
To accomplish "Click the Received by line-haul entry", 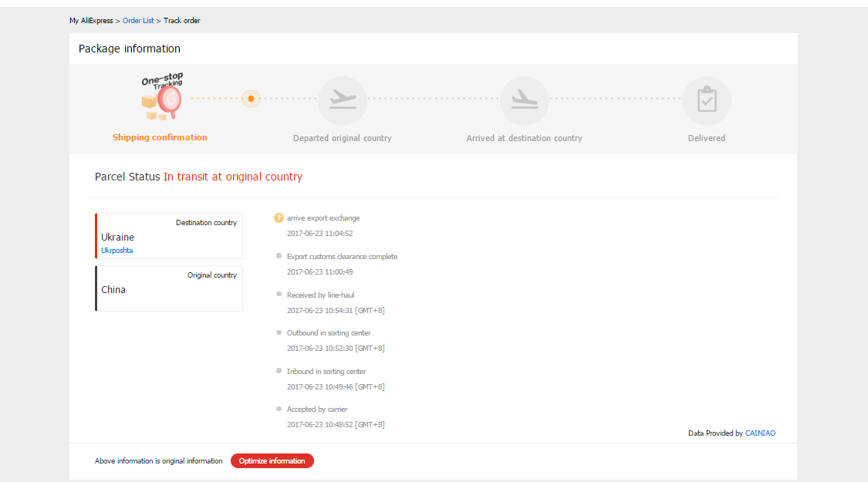I will click(320, 295).
